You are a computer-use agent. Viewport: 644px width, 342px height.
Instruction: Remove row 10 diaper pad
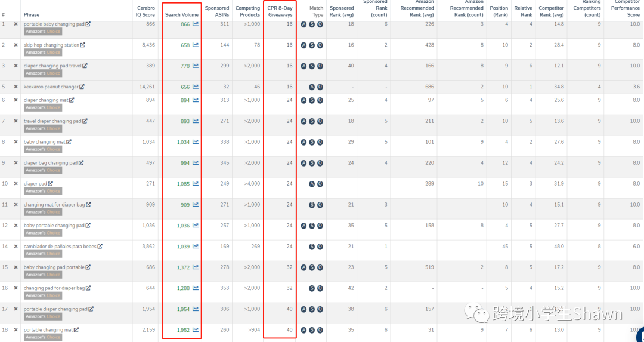[16, 184]
